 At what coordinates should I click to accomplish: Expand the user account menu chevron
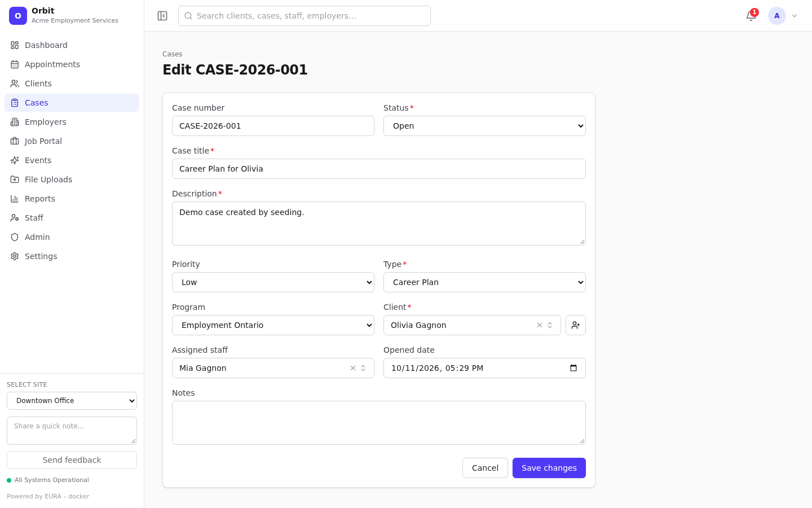795,16
